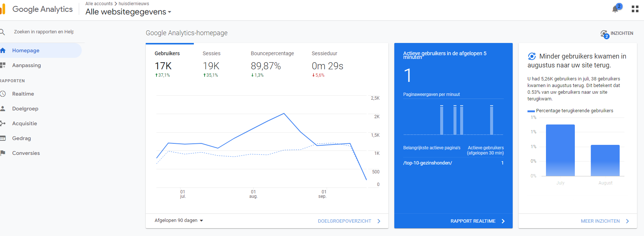Click the August bar in the returning users chart

(605, 160)
